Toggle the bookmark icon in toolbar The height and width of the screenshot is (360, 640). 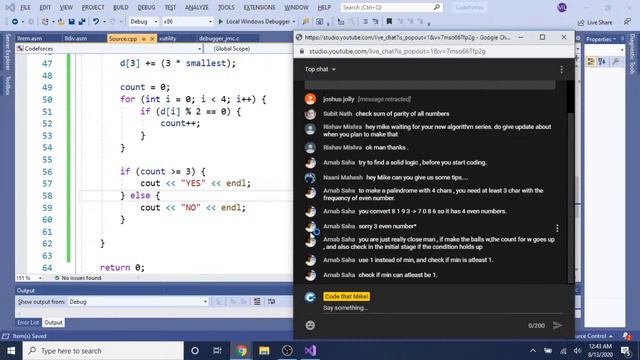coord(389,22)
